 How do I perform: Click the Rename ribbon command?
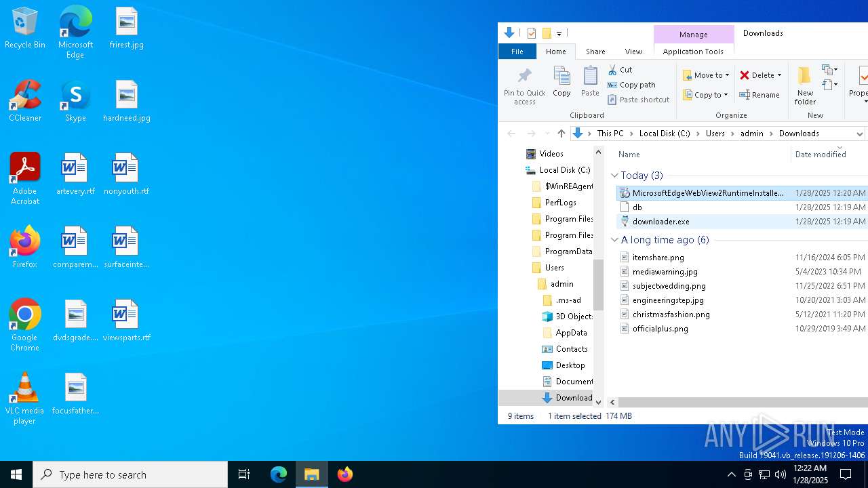pos(759,95)
